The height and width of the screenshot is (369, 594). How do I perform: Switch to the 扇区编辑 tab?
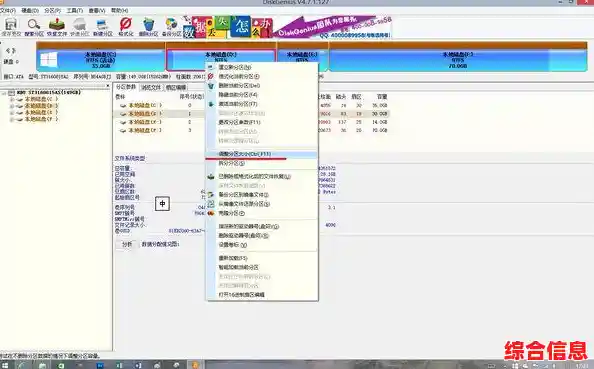click(176, 88)
